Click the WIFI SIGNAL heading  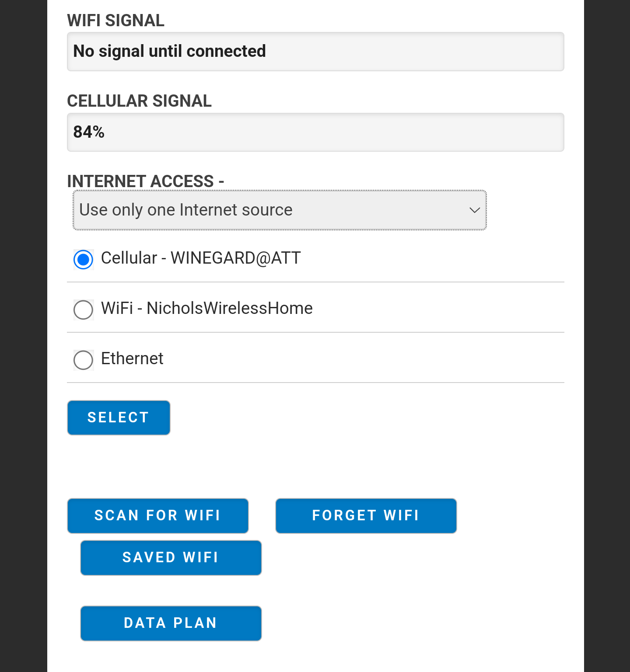click(x=116, y=21)
